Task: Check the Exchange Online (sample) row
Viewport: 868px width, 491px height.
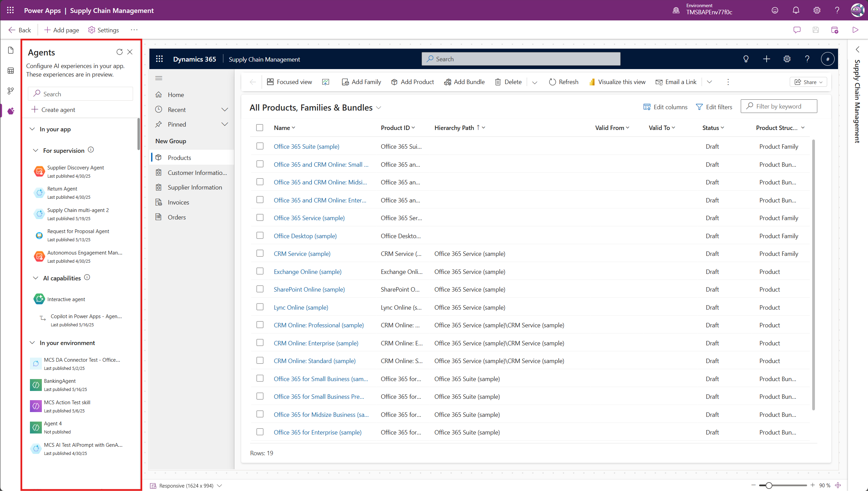Action: pos(260,271)
